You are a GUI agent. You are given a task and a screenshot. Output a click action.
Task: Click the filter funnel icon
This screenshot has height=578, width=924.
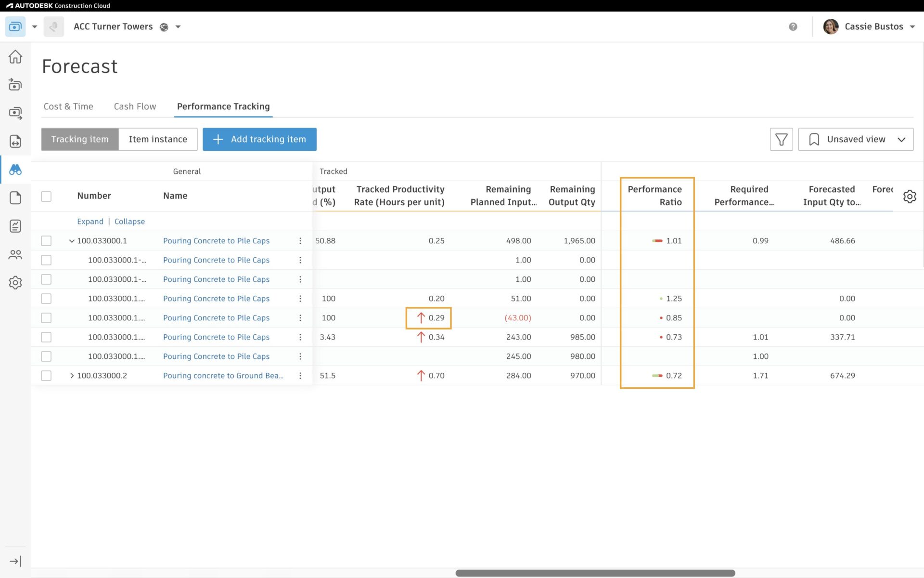click(781, 139)
